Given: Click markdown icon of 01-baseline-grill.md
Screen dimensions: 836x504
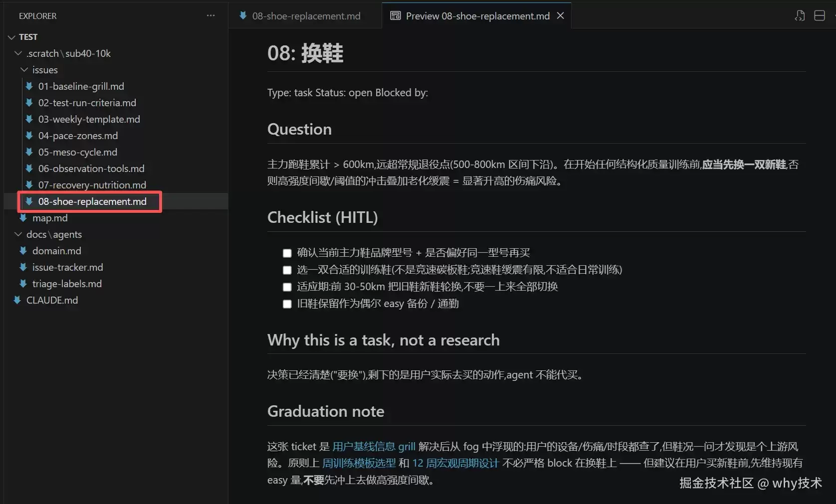Looking at the screenshot, I should click(29, 86).
